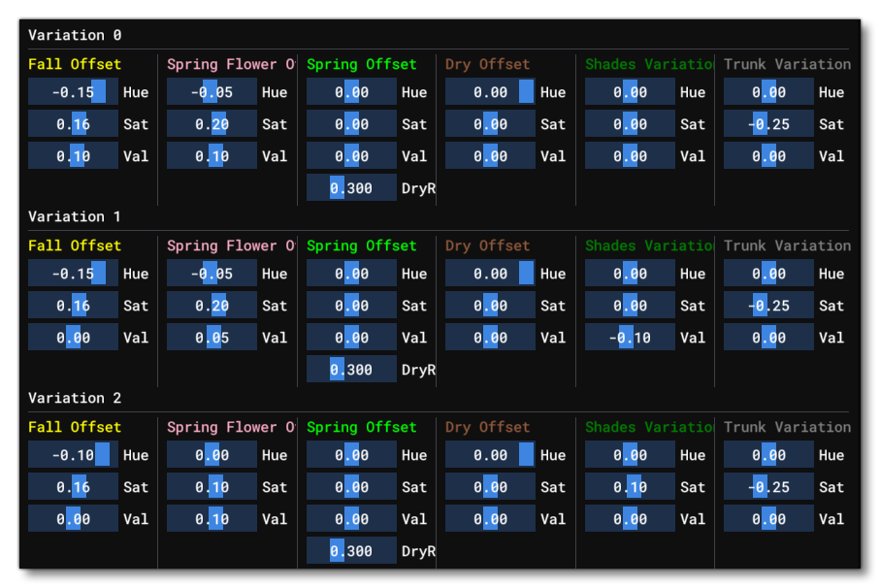Screen dimensions: 880x588
Task: Click Variation 1 Dry Offset Hue slider
Action: [490, 273]
